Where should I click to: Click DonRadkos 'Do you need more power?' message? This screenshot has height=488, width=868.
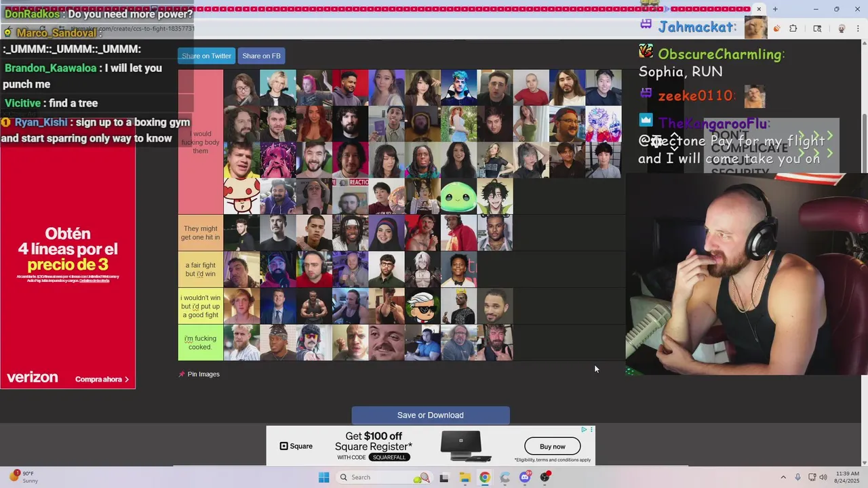point(99,14)
